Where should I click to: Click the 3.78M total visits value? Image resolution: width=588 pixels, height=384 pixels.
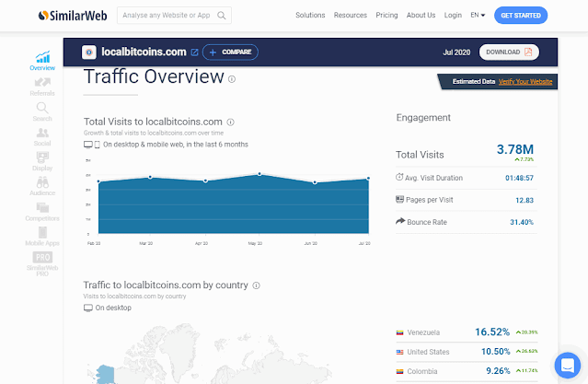515,149
